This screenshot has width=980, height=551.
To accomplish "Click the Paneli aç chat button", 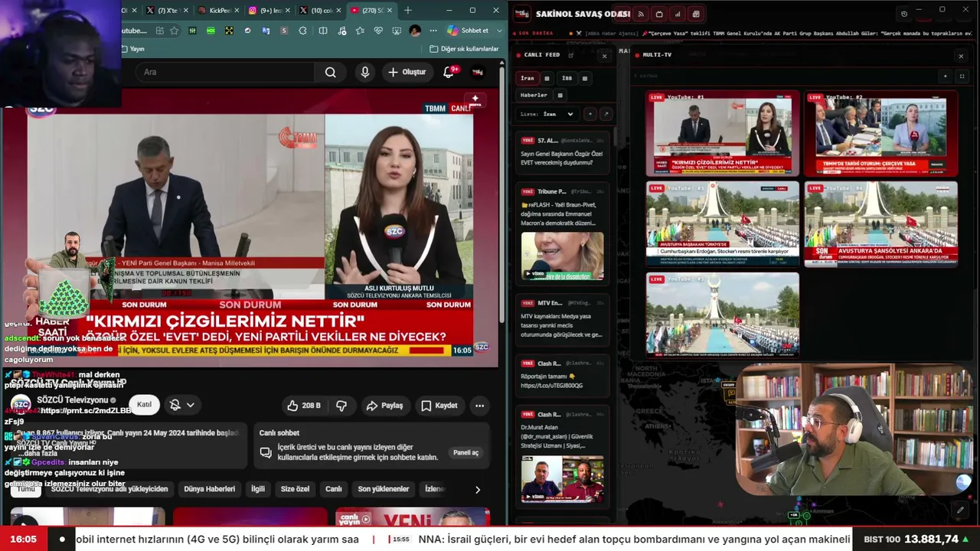I will point(465,452).
